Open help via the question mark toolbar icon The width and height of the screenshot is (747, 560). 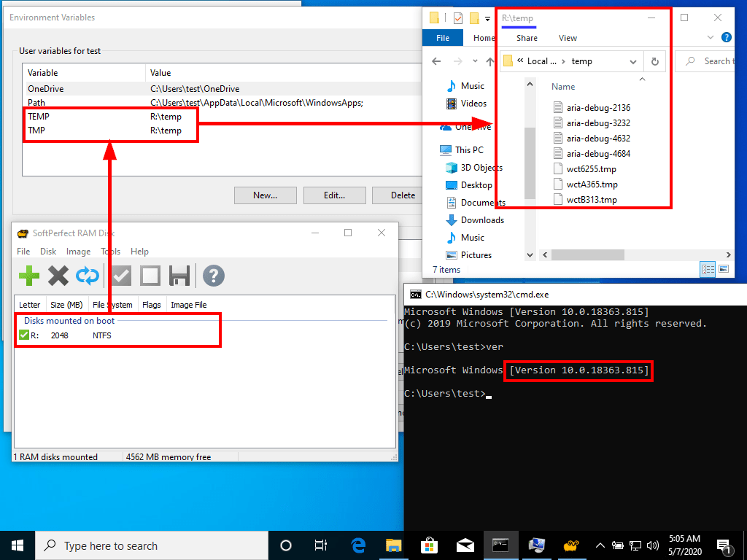tap(214, 276)
